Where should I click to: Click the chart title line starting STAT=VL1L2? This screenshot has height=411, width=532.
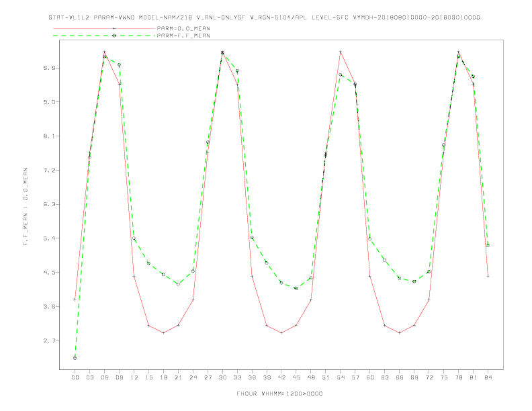point(264,17)
